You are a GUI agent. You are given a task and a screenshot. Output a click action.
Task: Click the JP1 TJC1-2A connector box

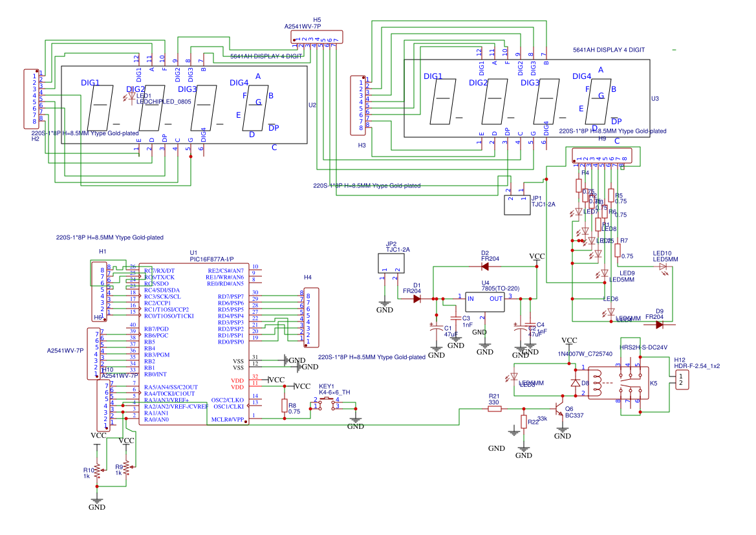517,205
